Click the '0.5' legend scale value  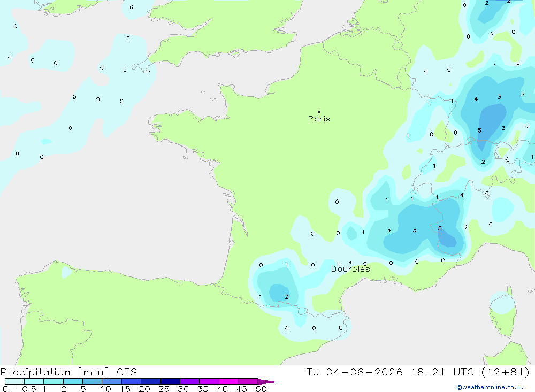(x=29, y=389)
